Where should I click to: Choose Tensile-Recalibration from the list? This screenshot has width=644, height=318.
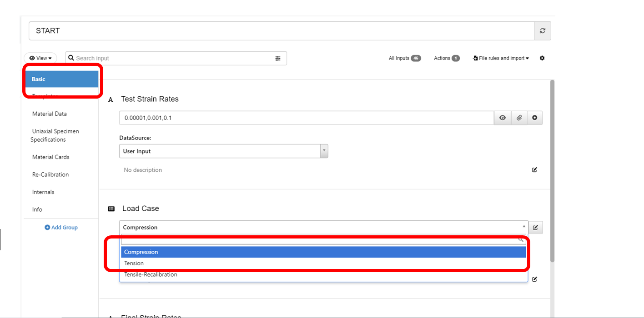click(x=151, y=274)
